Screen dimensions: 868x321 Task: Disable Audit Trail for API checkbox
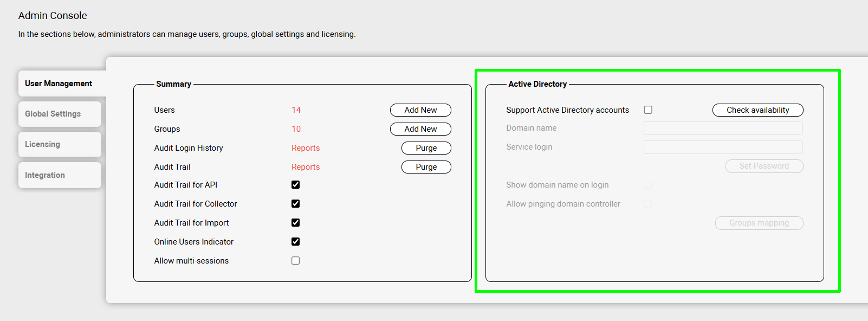click(x=295, y=185)
